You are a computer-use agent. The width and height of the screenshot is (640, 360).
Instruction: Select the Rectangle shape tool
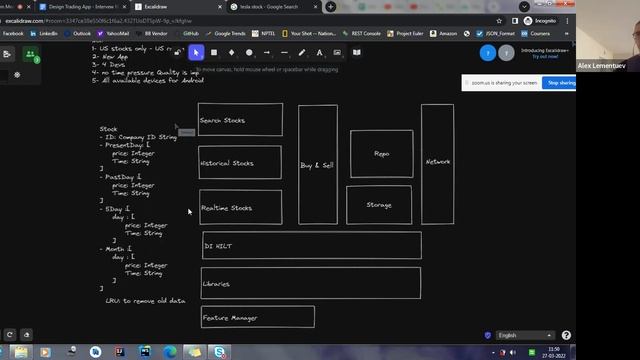pyautogui.click(x=214, y=53)
